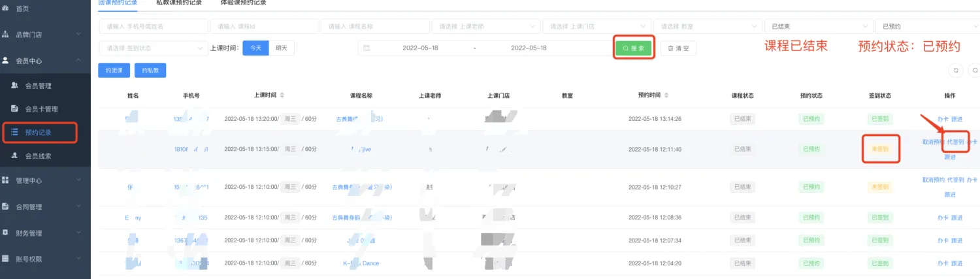Sort by 预约时间 column sort arrows
Viewport: 980px width, 279px height.
pos(666,95)
